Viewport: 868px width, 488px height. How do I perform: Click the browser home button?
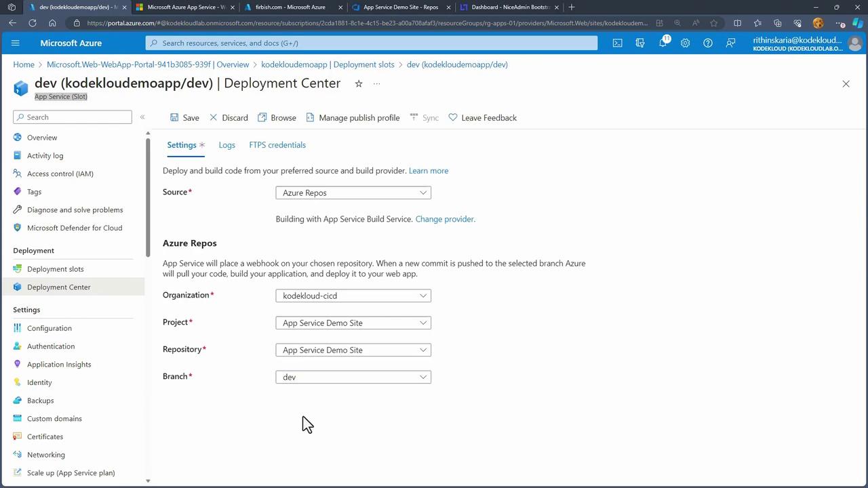pos(52,23)
